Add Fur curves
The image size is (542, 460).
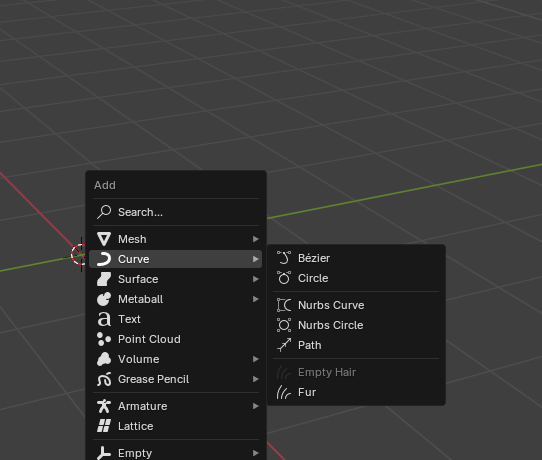click(x=356, y=392)
